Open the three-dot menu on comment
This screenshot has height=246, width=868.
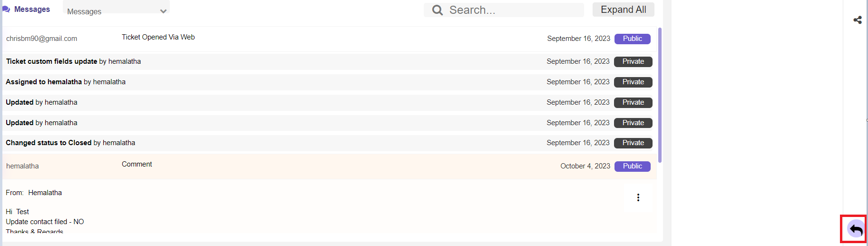638,197
